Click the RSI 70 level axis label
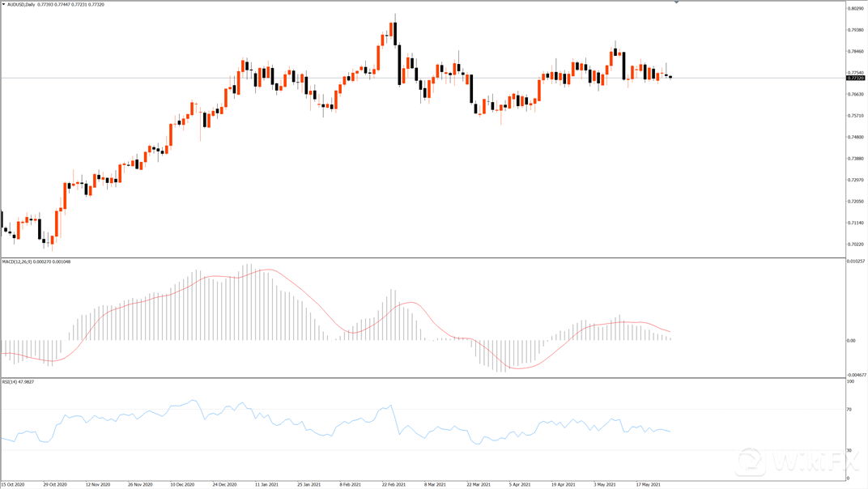868x489 pixels. click(850, 410)
